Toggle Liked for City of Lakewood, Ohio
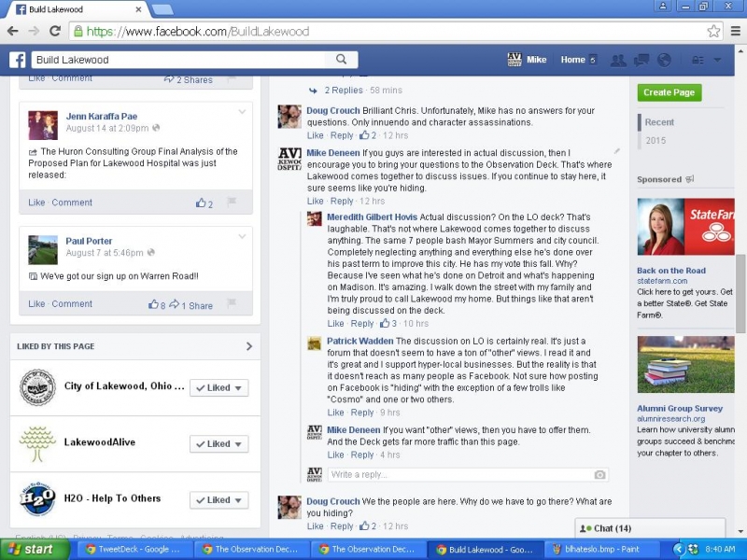Image resolution: width=747 pixels, height=560 pixels. click(x=218, y=388)
